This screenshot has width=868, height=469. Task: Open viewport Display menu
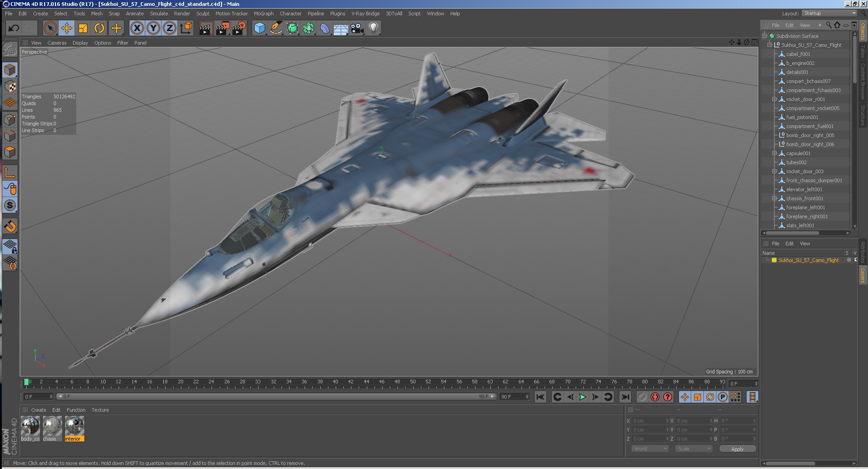(80, 43)
